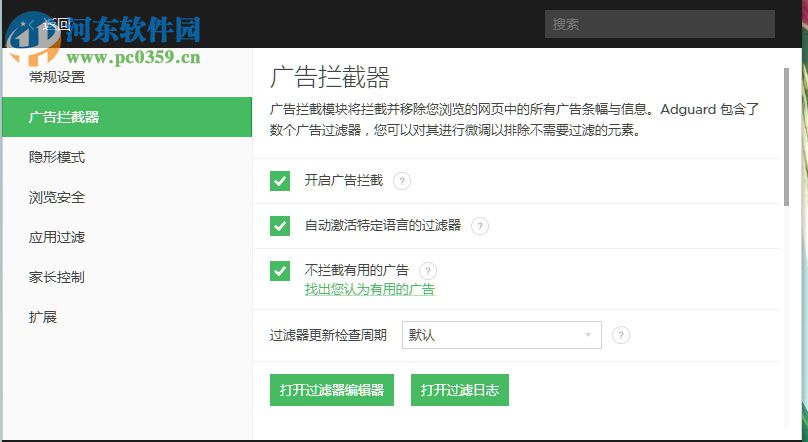
Task: Focus the 搜索 search field
Action: click(660, 24)
